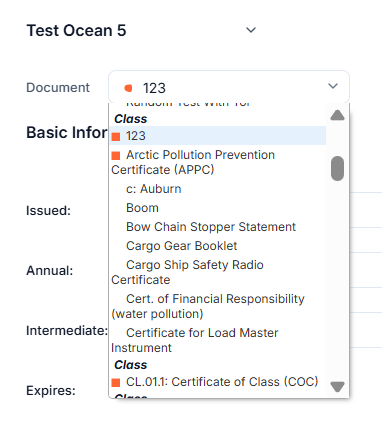Expand the Test Ocean 5 vessel chevron
Screen dimensions: 382x433
pyautogui.click(x=251, y=30)
